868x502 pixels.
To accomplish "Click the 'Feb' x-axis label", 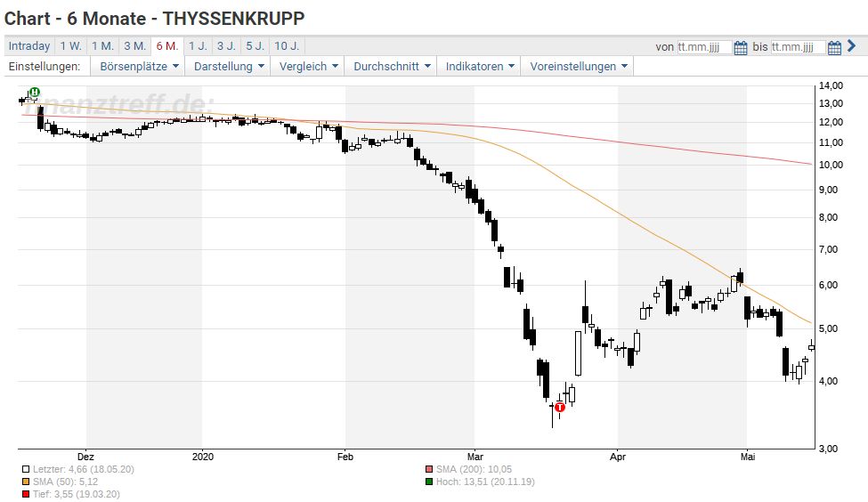I will coord(345,457).
